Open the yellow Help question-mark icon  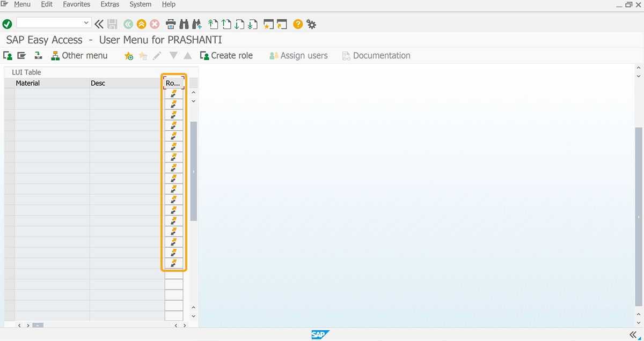tap(298, 24)
